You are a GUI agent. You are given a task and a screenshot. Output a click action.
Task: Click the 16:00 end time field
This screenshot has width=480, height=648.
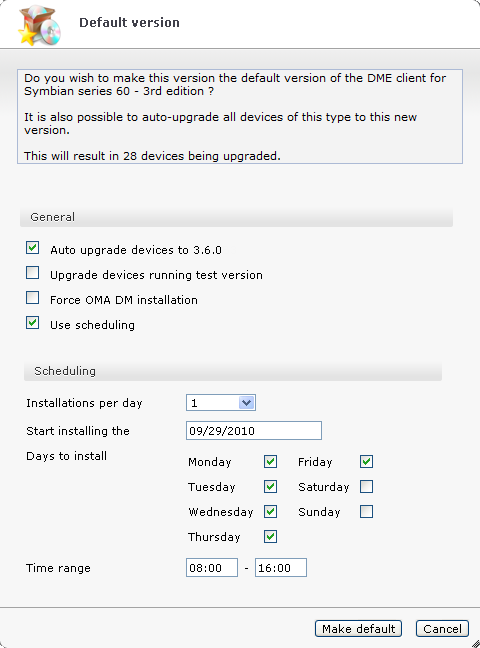[x=281, y=567]
